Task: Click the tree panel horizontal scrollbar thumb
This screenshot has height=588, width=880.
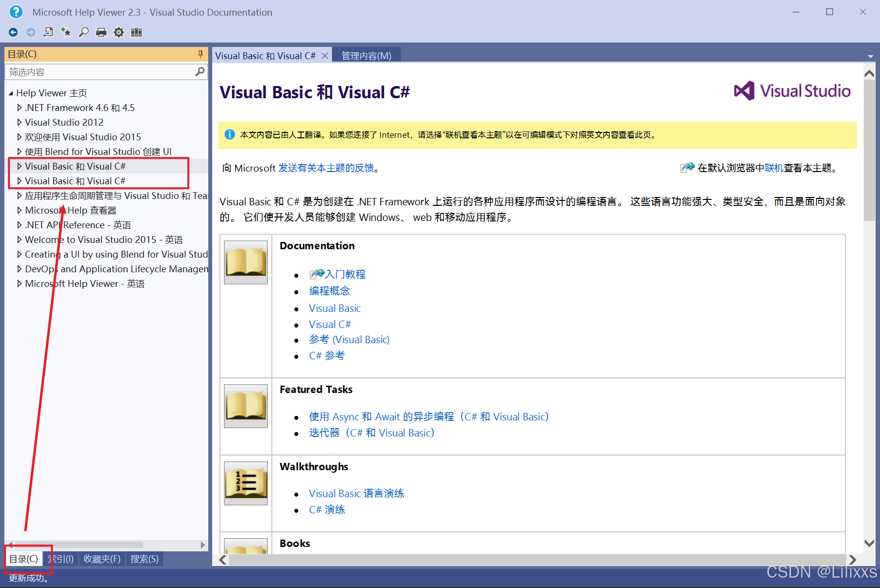Action: pos(79,544)
